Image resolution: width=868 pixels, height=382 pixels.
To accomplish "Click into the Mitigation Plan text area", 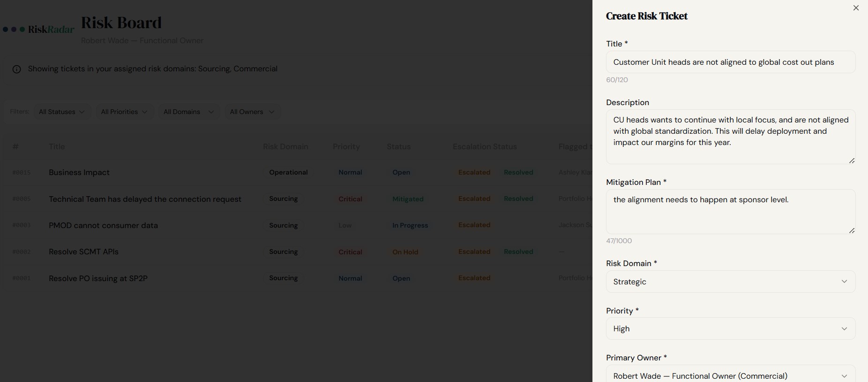I will 731,212.
